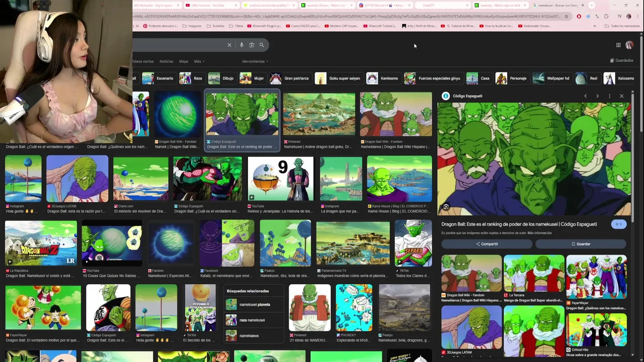Click the Guardar save button
The height and width of the screenshot is (362, 644).
(x=581, y=244)
